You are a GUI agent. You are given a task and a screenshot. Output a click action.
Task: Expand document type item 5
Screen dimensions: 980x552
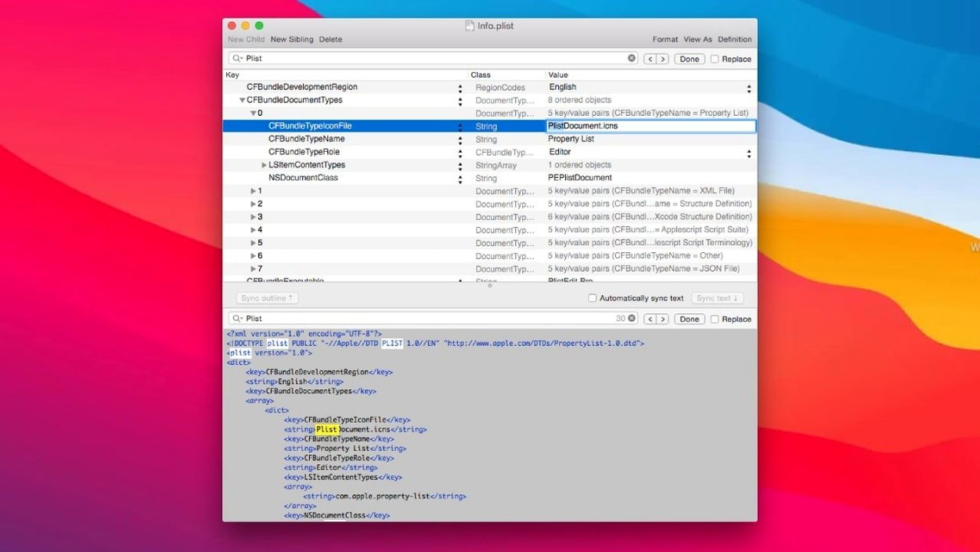pos(253,243)
